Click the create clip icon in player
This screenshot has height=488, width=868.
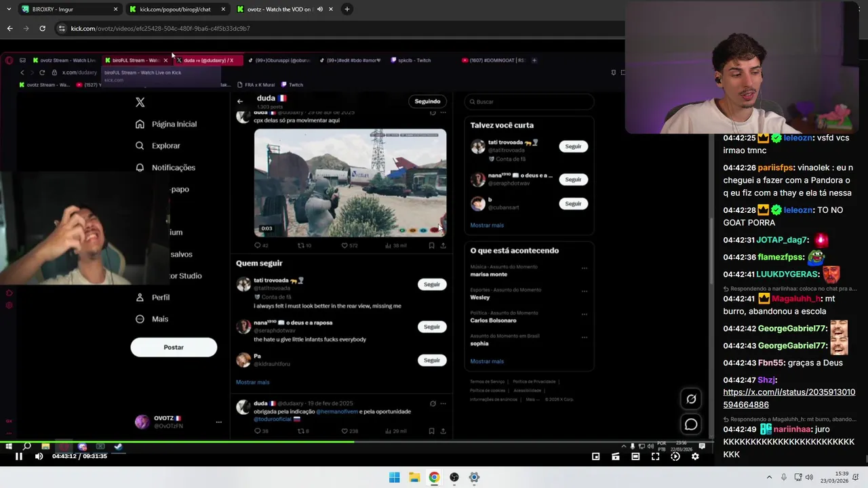[616, 456]
